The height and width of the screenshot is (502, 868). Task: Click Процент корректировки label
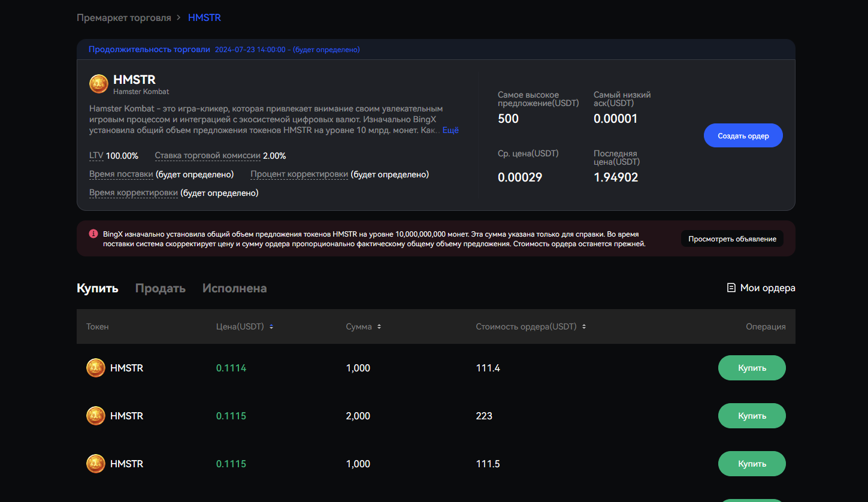click(x=300, y=174)
